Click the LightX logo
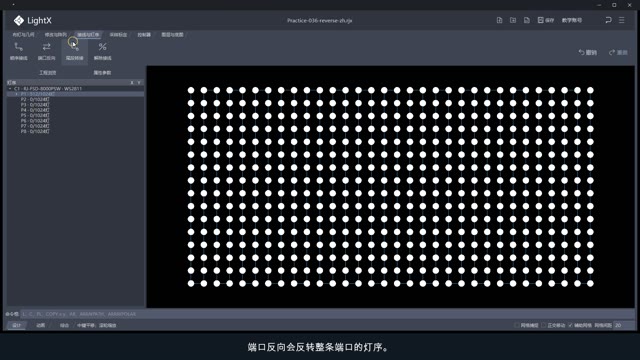This screenshot has width=640, height=360. coord(32,20)
